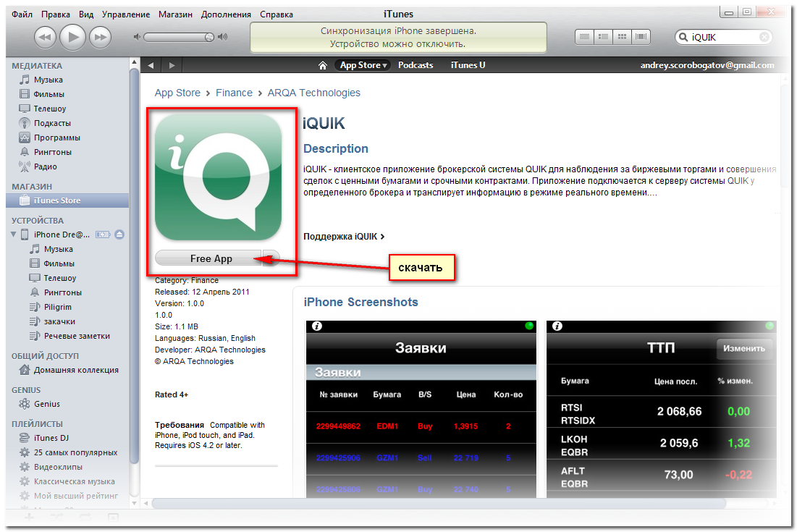Eject the iPhone device
This screenshot has width=797, height=532.
coord(119,235)
